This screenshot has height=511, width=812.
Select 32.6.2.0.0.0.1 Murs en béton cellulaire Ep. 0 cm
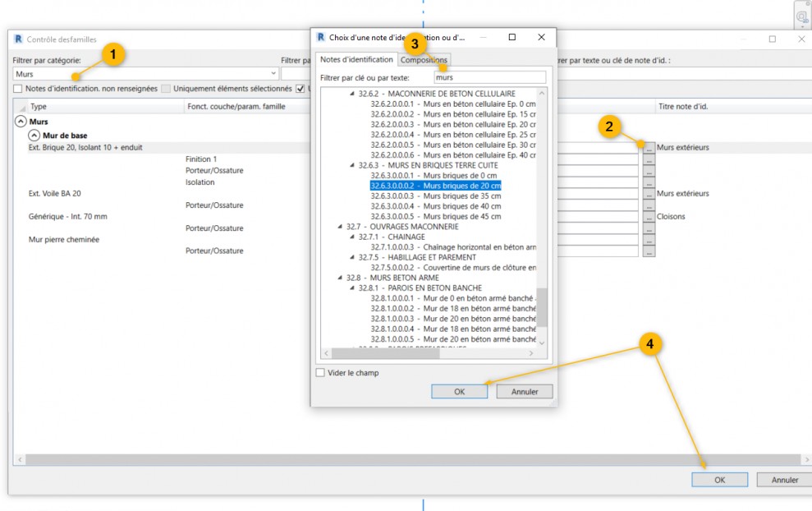[x=453, y=104]
